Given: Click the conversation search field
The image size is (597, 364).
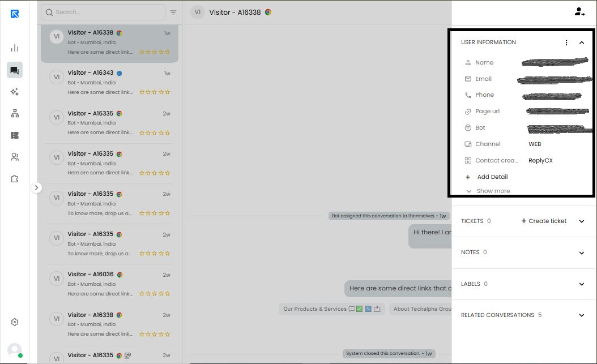Looking at the screenshot, I should click(105, 12).
